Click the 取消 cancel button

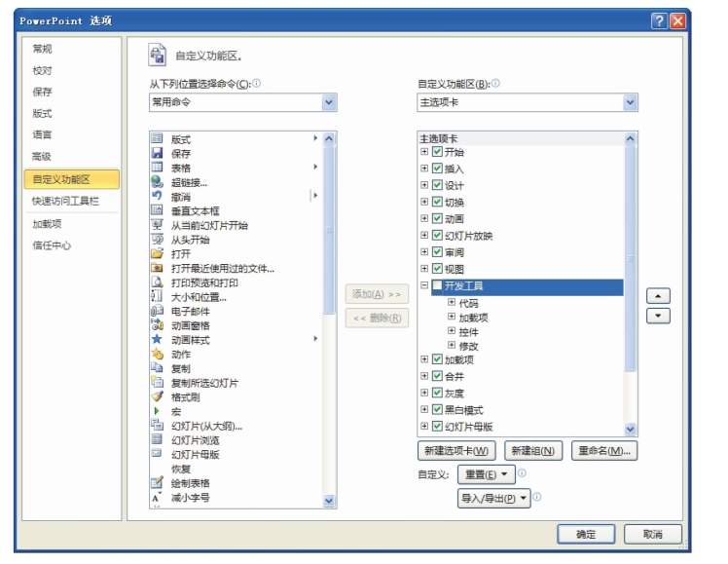coord(653,534)
